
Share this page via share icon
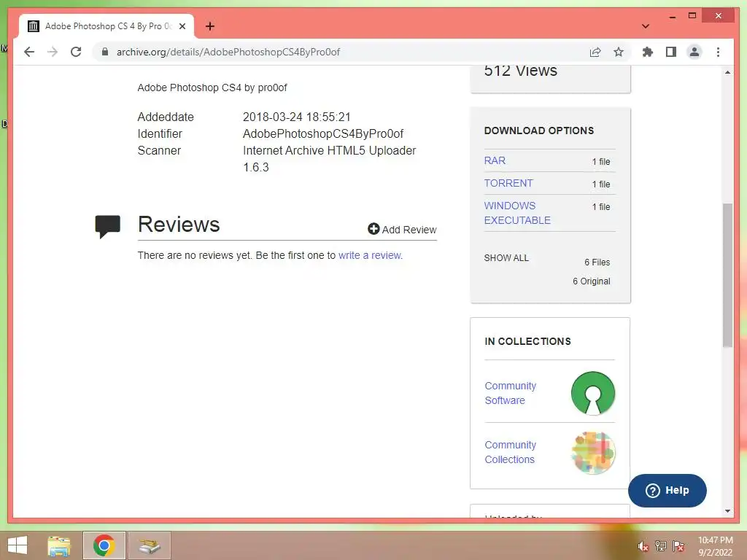(595, 52)
